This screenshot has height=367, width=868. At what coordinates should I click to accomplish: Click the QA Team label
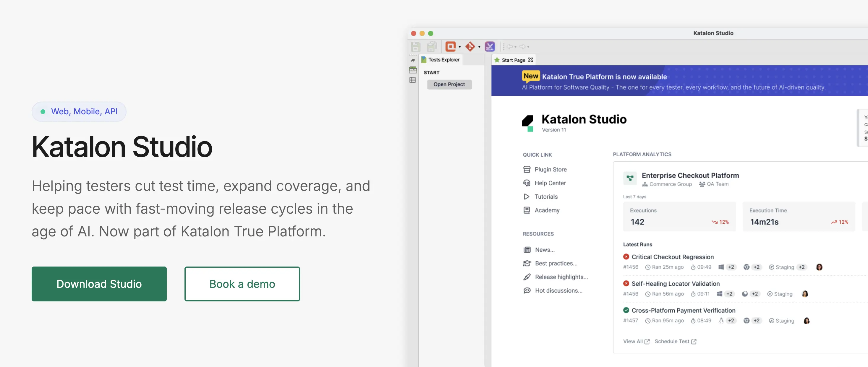714,184
